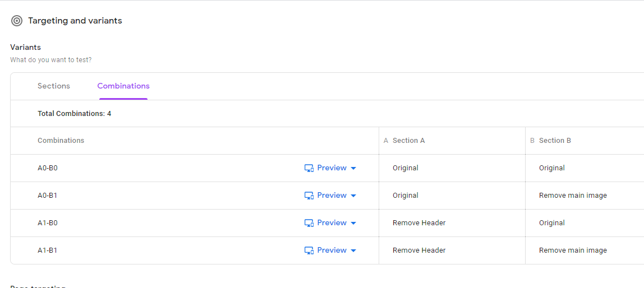The width and height of the screenshot is (644, 288).
Task: Select the A1-B0 combination row label
Action: 47,223
